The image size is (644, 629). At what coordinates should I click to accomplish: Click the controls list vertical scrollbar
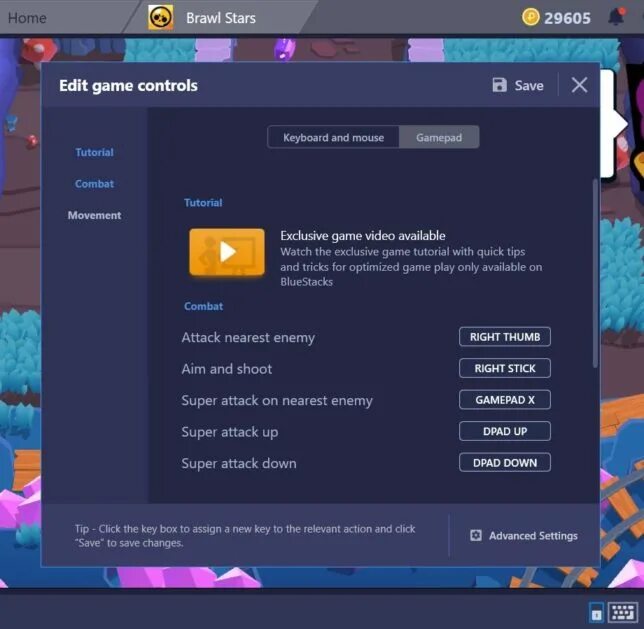tap(595, 273)
